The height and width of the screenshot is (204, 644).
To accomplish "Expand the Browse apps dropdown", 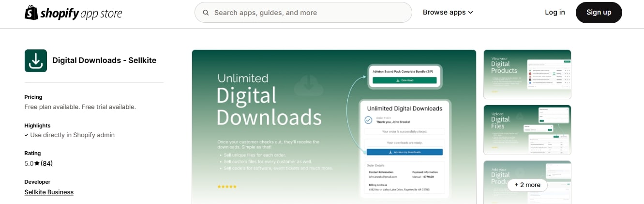I will [x=448, y=13].
